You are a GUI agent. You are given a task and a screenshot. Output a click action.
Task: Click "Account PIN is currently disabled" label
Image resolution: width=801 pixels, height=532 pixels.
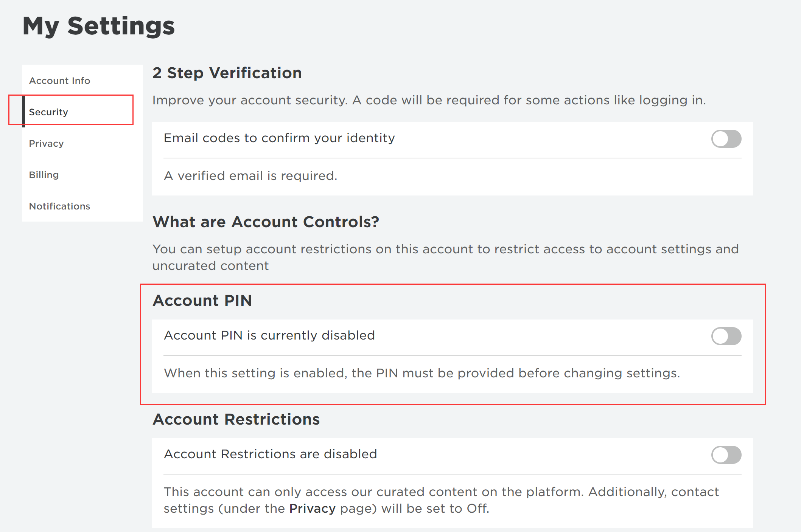point(269,335)
